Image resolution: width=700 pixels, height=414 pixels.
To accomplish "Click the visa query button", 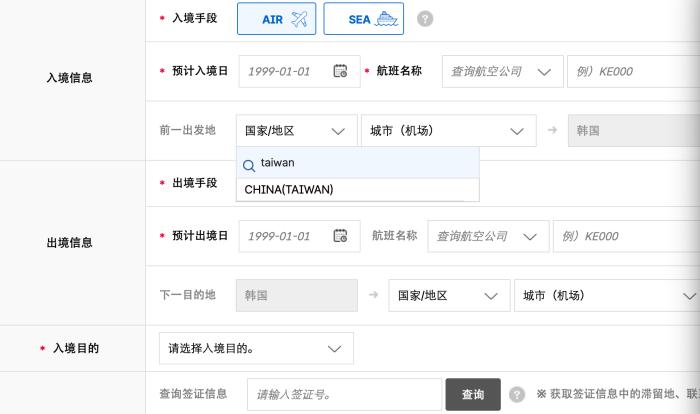I will pos(473,395).
